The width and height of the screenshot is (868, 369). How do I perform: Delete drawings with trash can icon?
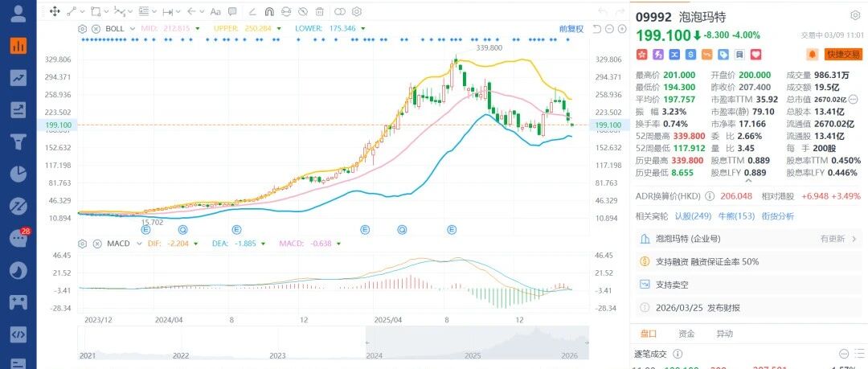pos(319,11)
